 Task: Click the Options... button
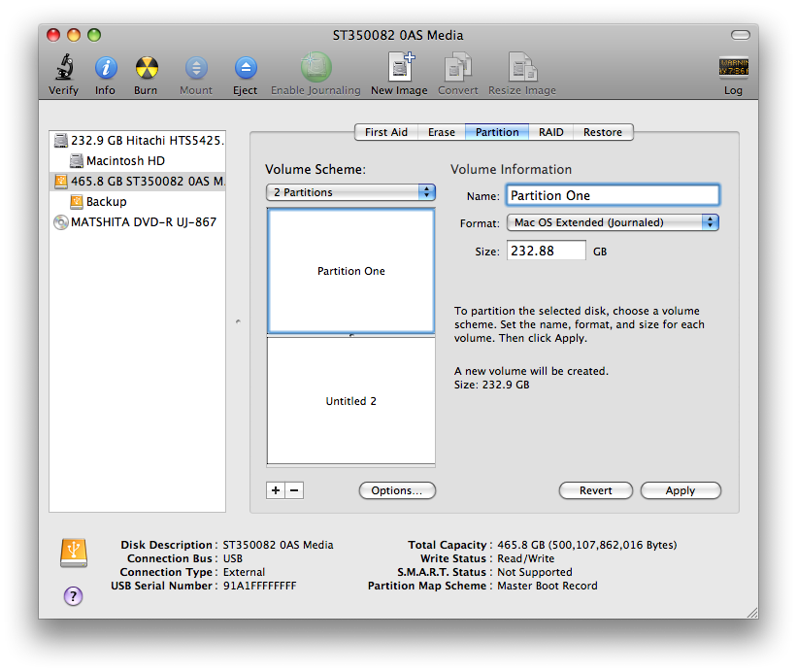pos(397,490)
